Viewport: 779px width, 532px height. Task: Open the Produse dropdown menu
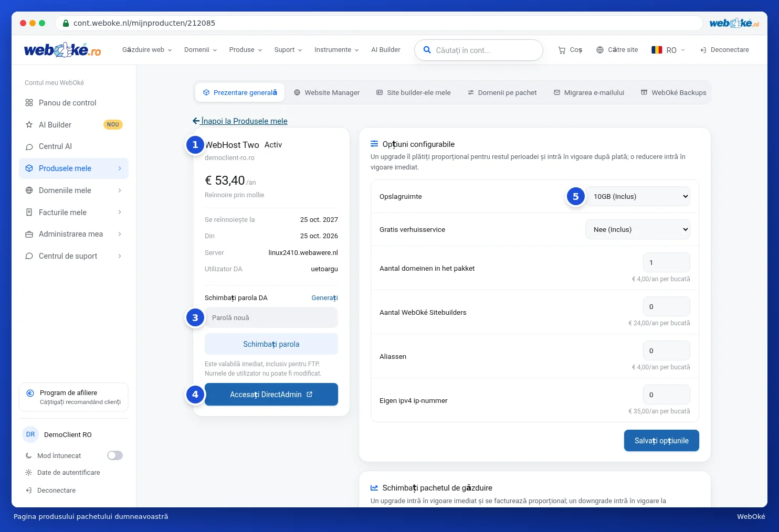[x=246, y=50]
